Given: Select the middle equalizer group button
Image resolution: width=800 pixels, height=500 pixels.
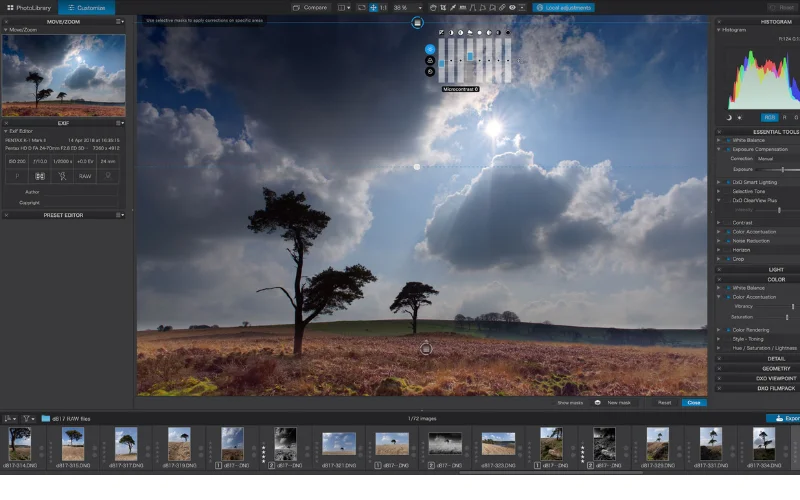Looking at the screenshot, I should pos(430,60).
